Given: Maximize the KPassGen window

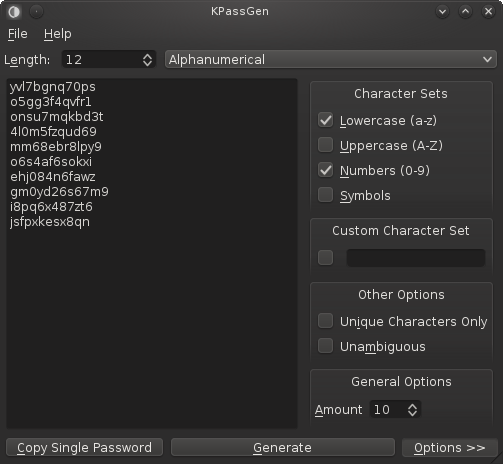Looking at the screenshot, I should tap(465, 12).
